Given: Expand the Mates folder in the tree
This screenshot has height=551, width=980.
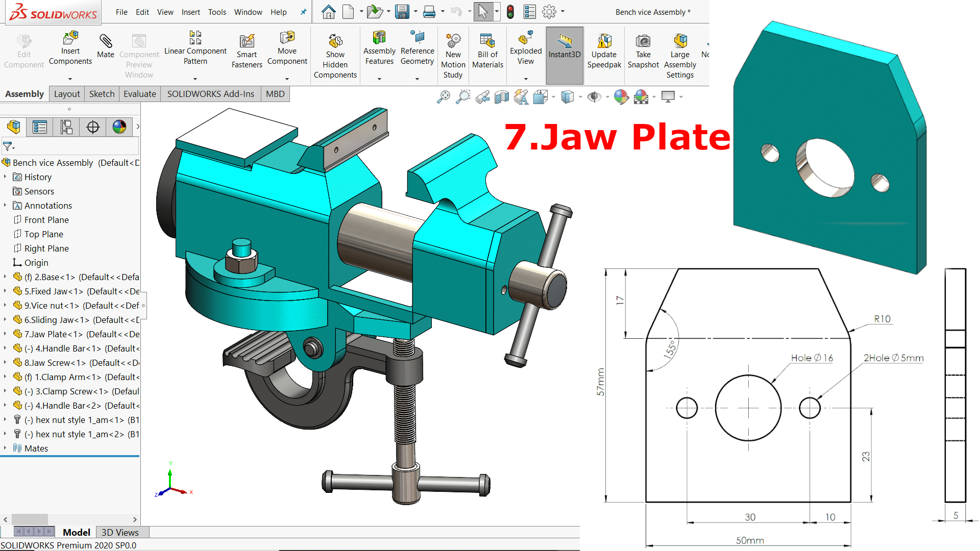Looking at the screenshot, I should point(5,448).
